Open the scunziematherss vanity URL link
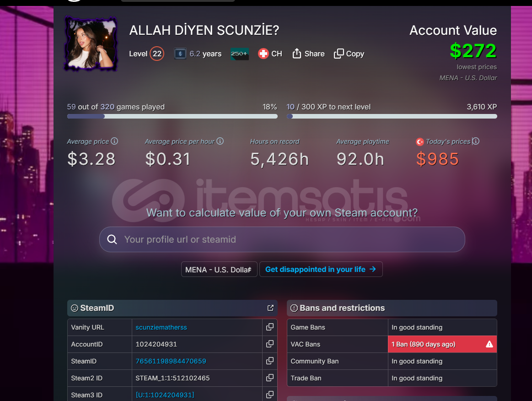532x401 pixels. 161,327
